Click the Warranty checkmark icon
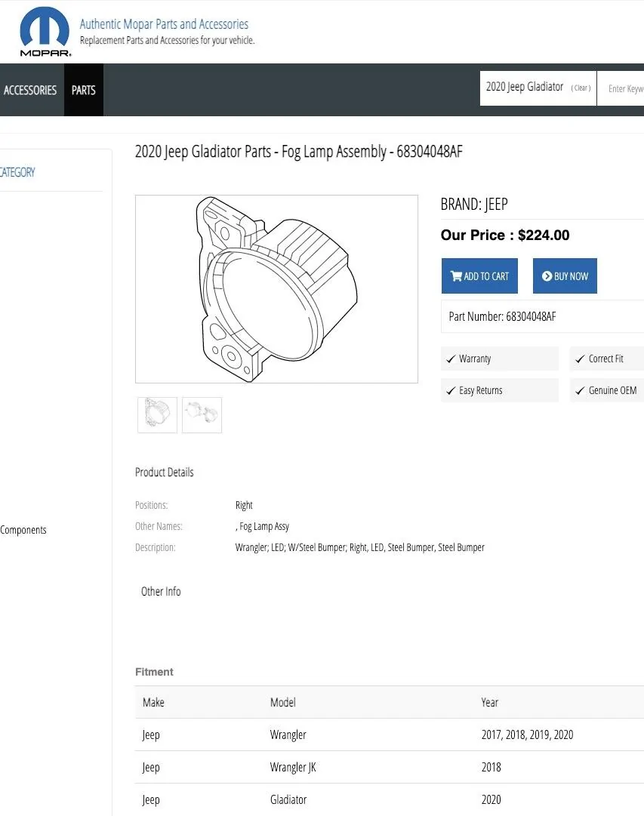Screen dimensions: 644x816 451,359
